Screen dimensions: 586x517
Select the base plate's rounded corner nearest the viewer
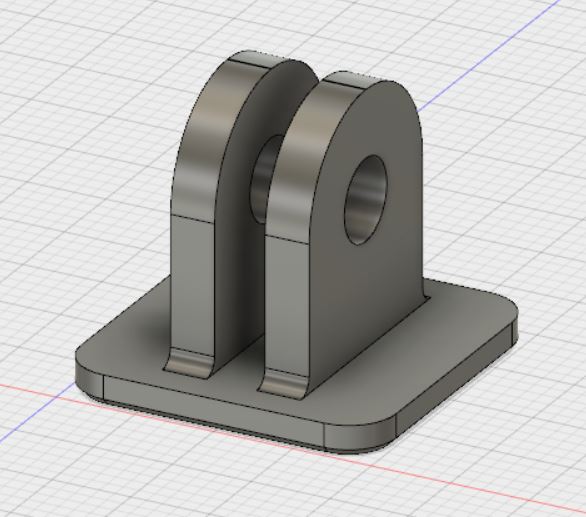point(360,437)
